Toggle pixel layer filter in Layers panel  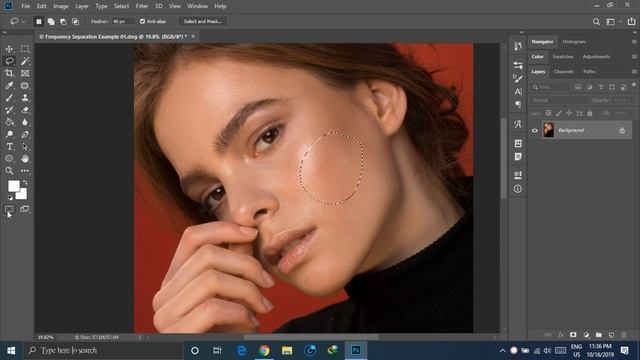click(x=578, y=87)
